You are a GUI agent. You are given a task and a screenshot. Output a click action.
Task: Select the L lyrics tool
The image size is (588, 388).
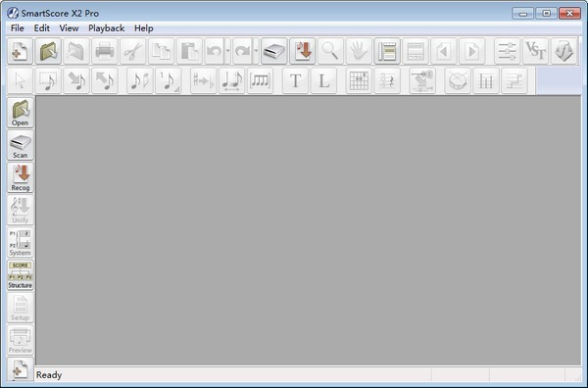point(323,80)
